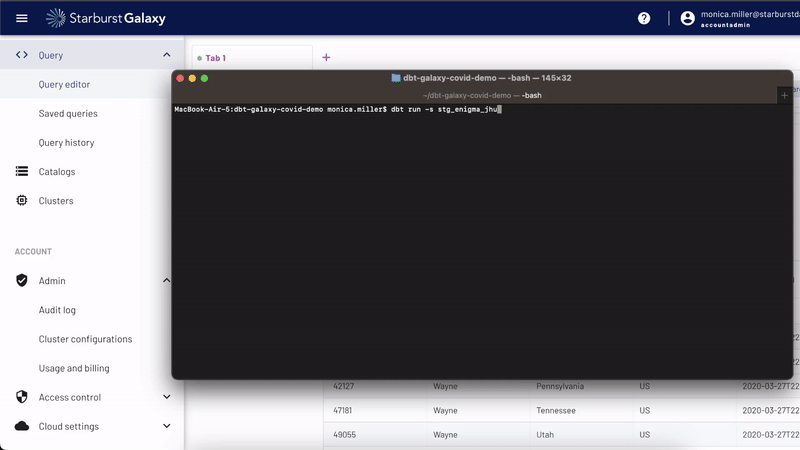Image resolution: width=800 pixels, height=450 pixels.
Task: Switch to Tab 1 in query editor
Action: tap(252, 58)
